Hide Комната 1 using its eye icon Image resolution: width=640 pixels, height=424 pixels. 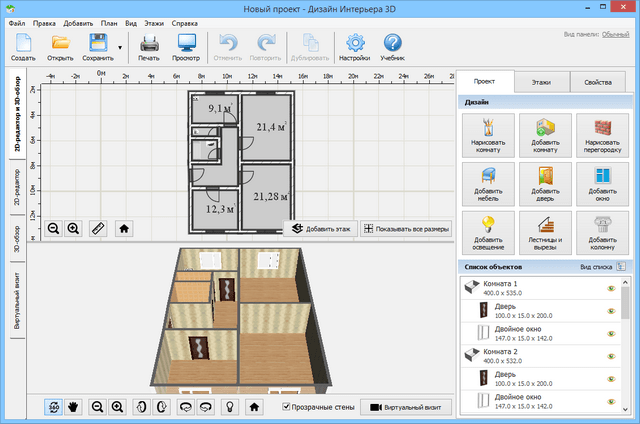611,289
